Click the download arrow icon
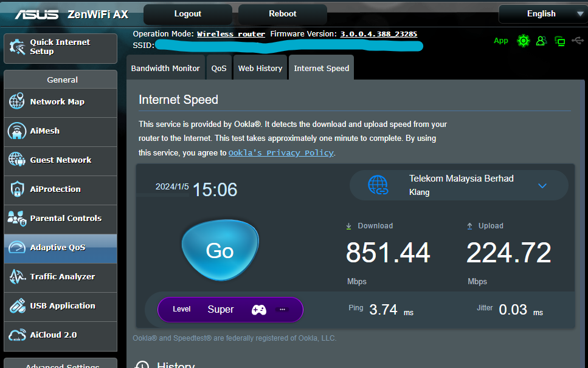The height and width of the screenshot is (368, 588). coord(349,226)
